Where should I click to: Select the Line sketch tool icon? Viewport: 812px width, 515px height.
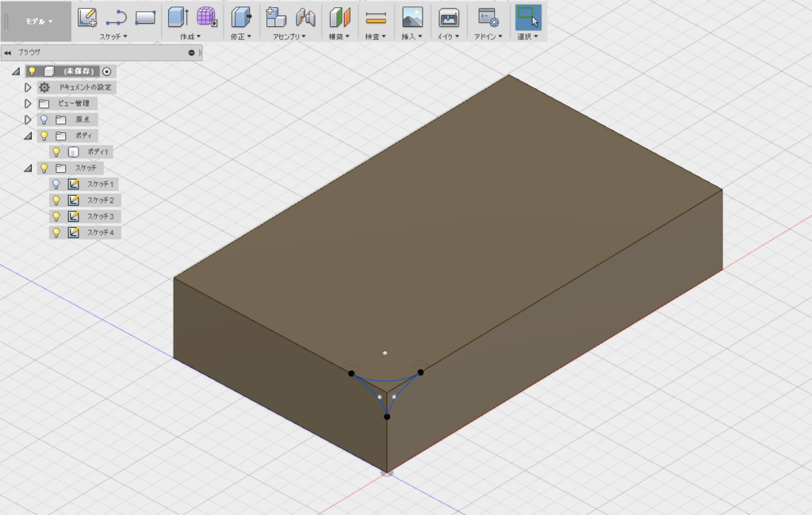[116, 17]
